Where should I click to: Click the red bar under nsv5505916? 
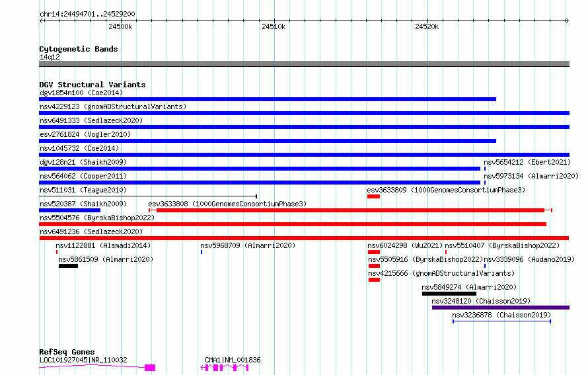point(374,266)
